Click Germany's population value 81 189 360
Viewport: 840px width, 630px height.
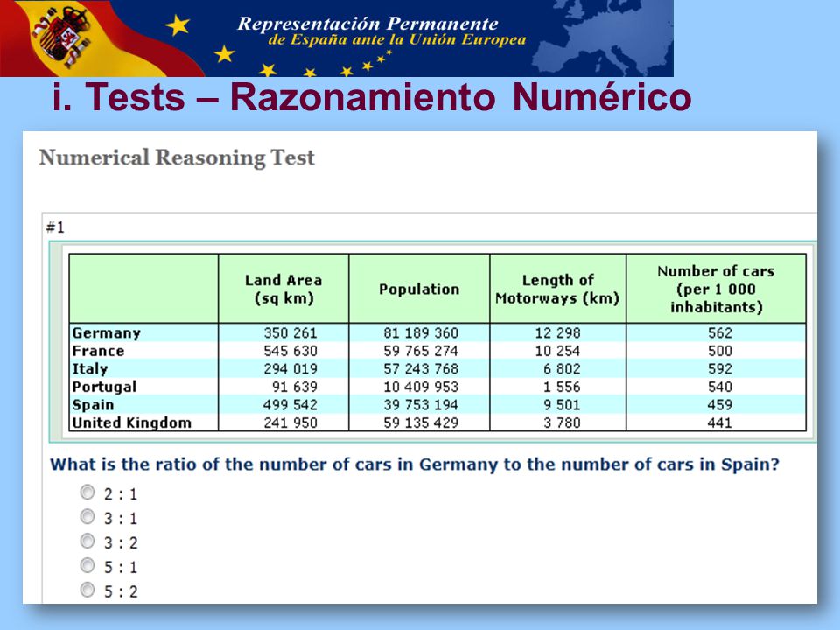[x=421, y=333]
